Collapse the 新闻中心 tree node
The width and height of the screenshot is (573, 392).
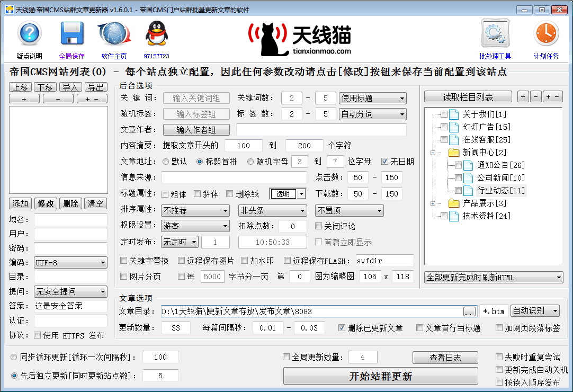tap(433, 153)
